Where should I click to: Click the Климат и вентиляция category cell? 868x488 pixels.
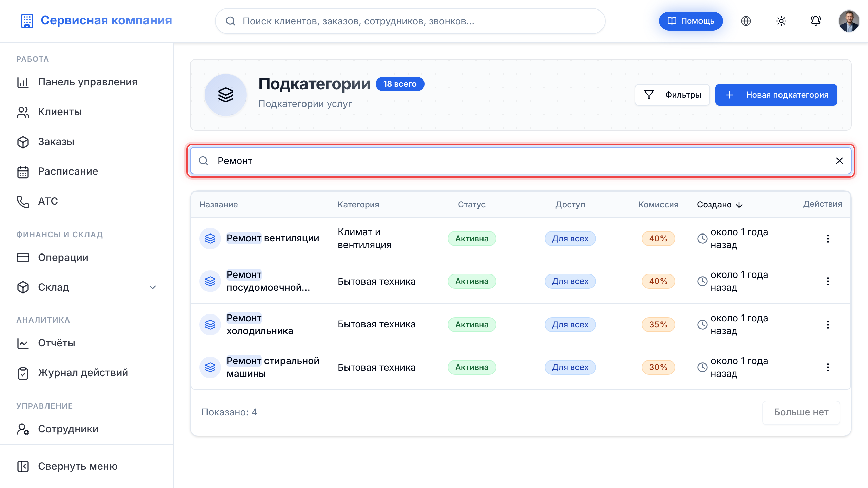[364, 239]
